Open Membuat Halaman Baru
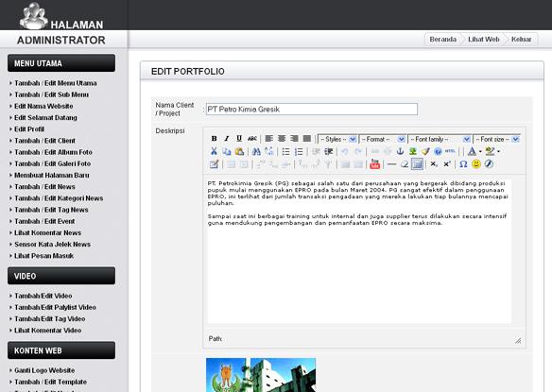The image size is (552, 392). (x=52, y=176)
